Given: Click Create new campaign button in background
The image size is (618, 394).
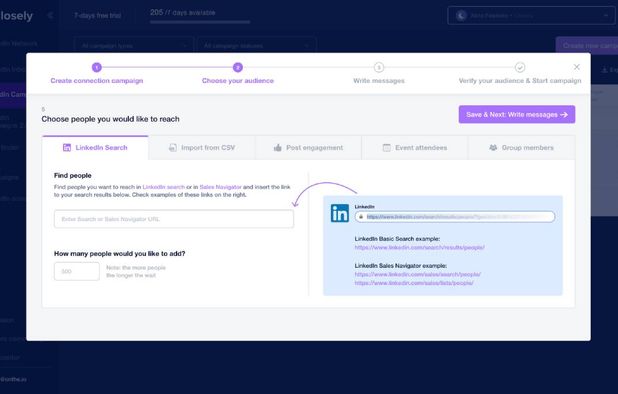Looking at the screenshot, I should pos(587,45).
